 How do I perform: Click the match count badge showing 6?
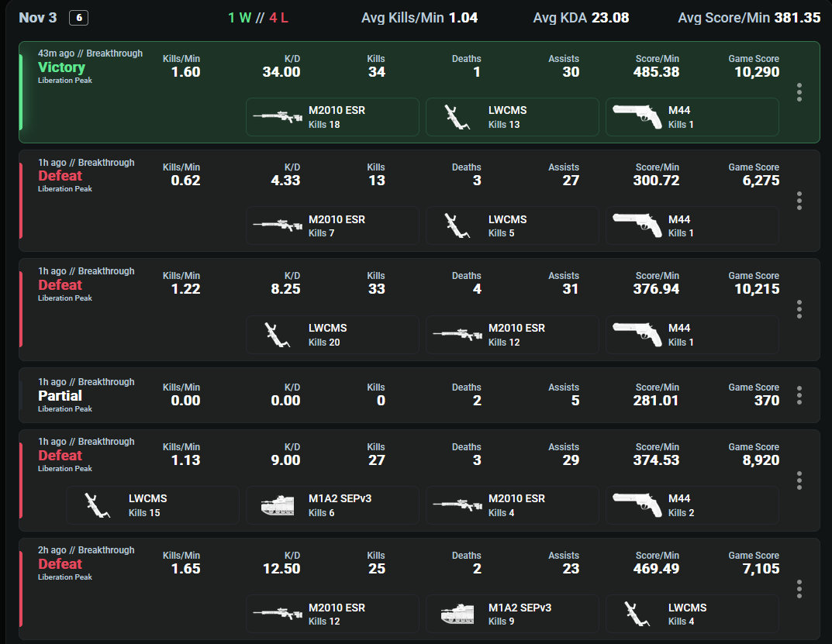click(78, 18)
